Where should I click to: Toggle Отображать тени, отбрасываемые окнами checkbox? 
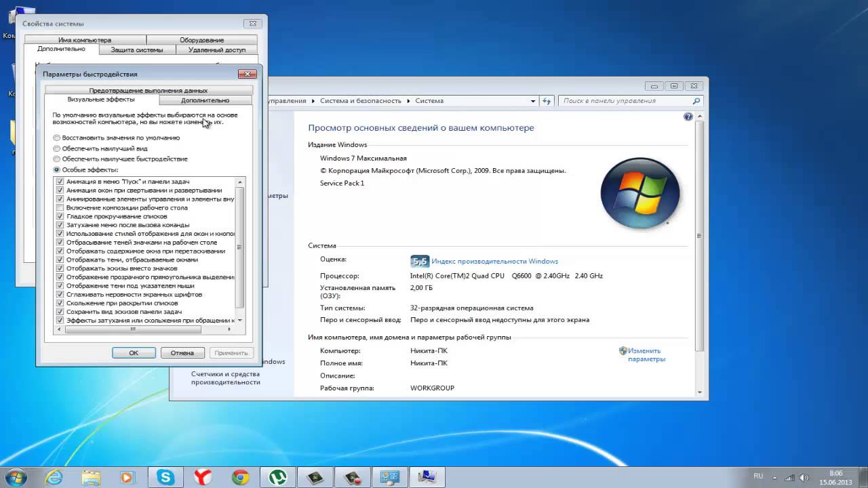(x=60, y=260)
